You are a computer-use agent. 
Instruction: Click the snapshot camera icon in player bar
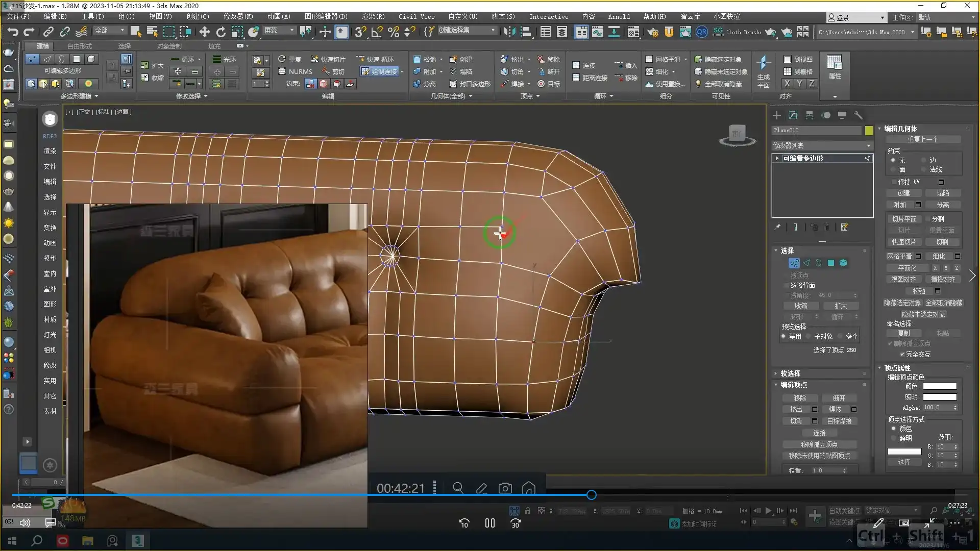pyautogui.click(x=505, y=488)
